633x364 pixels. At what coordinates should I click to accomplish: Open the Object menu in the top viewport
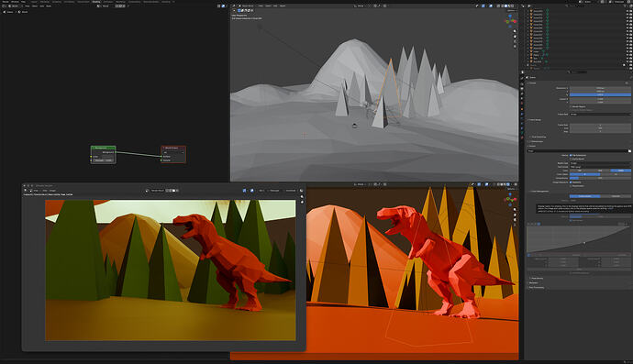pos(283,6)
